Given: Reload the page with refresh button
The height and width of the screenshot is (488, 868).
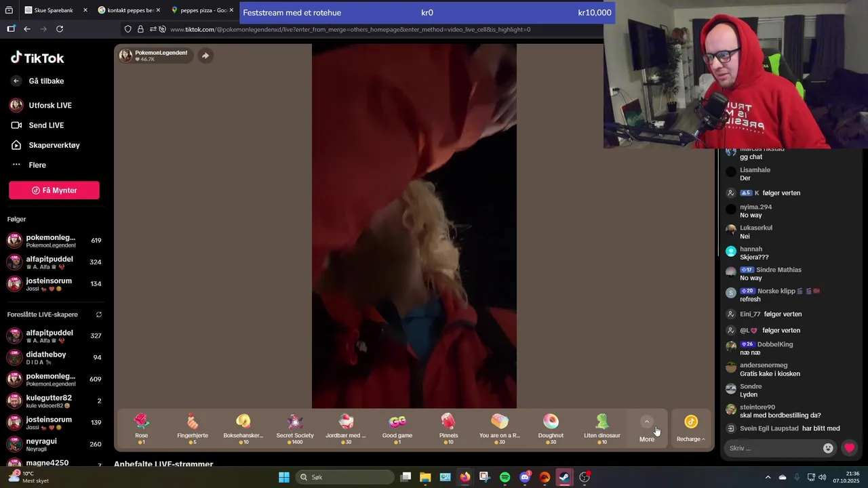Looking at the screenshot, I should coord(60,29).
